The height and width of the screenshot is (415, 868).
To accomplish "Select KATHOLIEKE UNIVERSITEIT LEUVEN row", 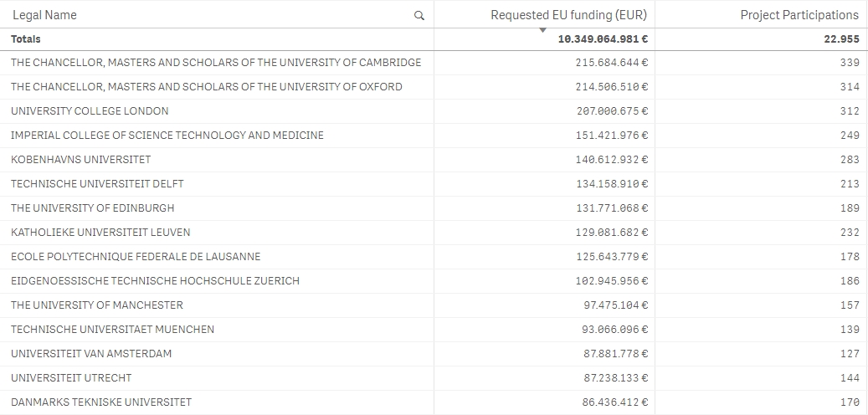I will click(100, 233).
